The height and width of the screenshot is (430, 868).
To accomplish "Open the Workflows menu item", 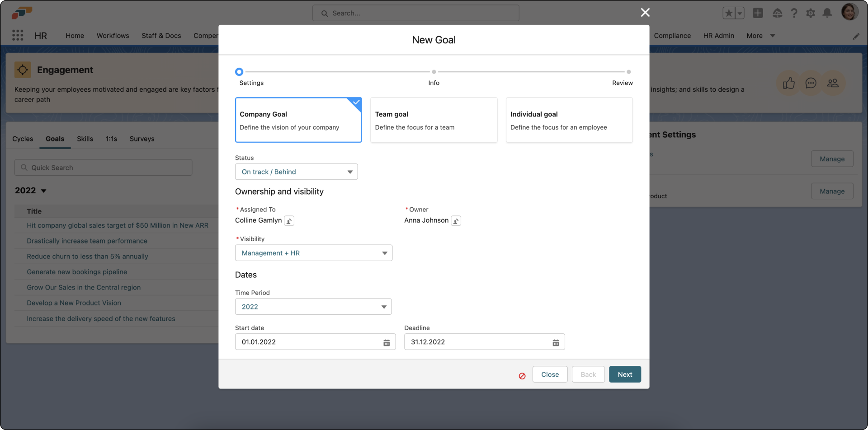I will (113, 35).
